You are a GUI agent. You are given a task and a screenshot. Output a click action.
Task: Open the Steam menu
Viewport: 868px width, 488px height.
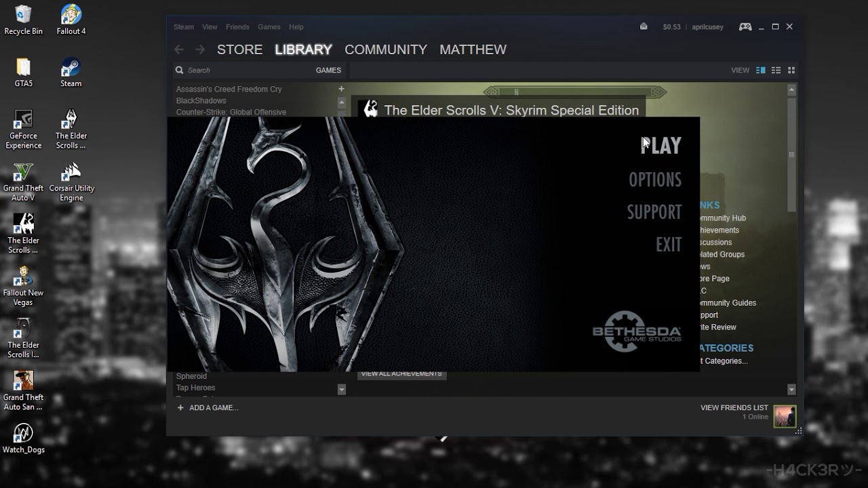click(x=184, y=27)
